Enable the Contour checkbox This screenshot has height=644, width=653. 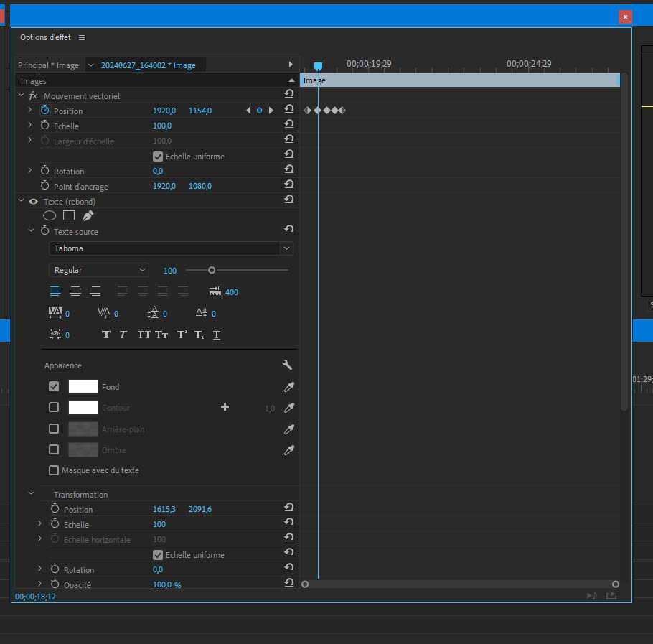click(54, 408)
